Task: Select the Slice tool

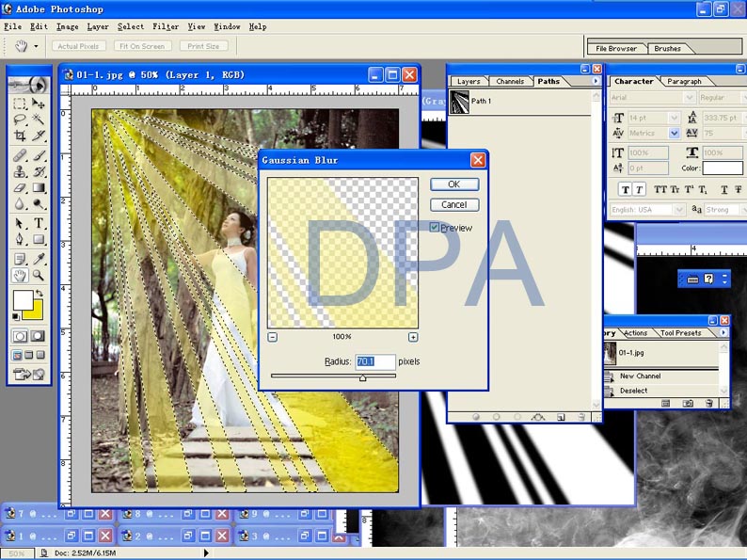Action: coord(39,136)
